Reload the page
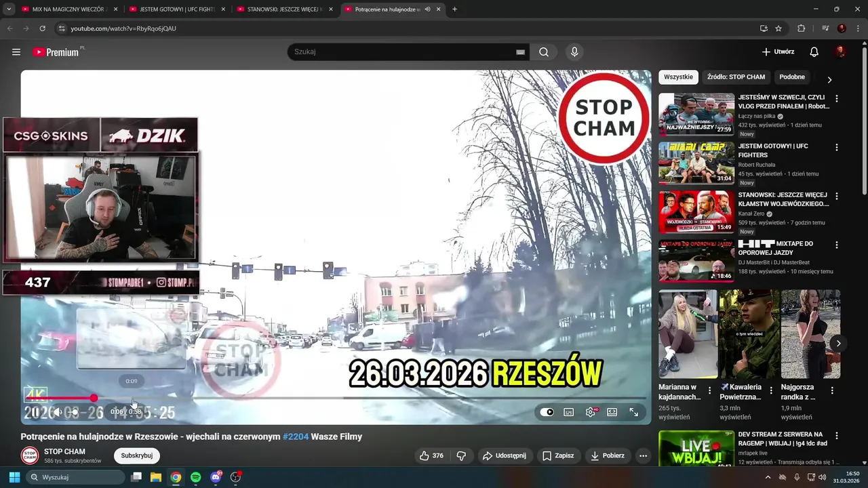 pyautogui.click(x=42, y=28)
